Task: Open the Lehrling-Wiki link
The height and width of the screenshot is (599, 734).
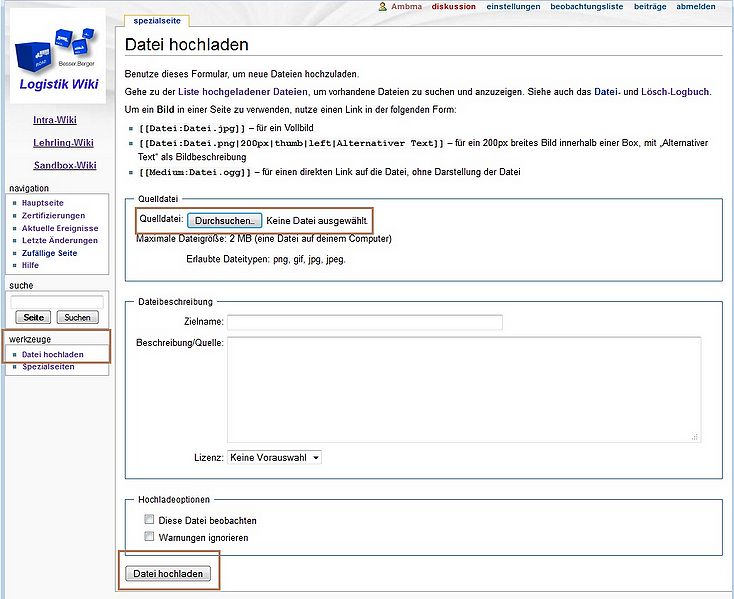Action: point(63,143)
